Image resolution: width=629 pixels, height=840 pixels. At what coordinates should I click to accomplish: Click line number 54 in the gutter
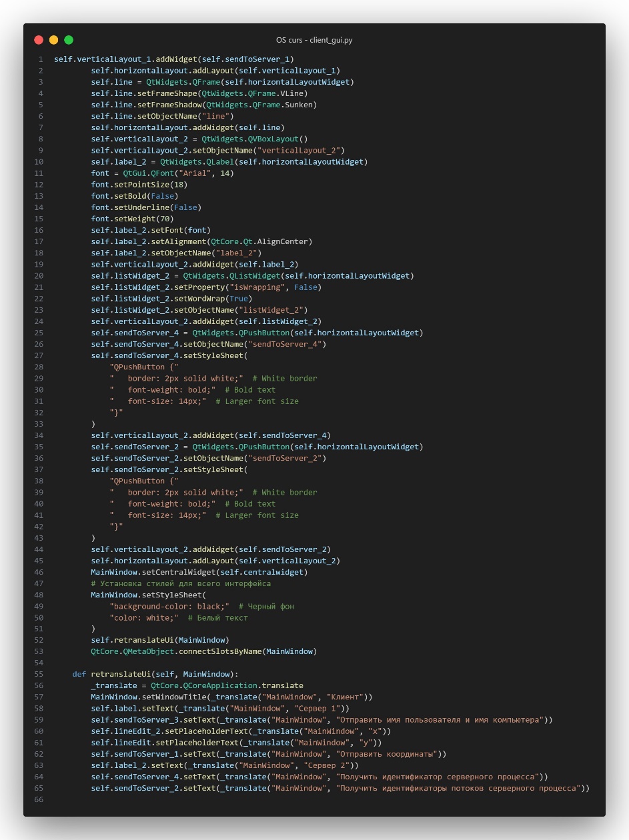(39, 663)
